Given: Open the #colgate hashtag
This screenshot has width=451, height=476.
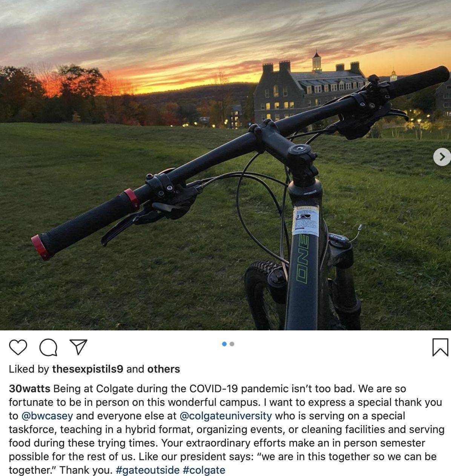Looking at the screenshot, I should point(204,470).
